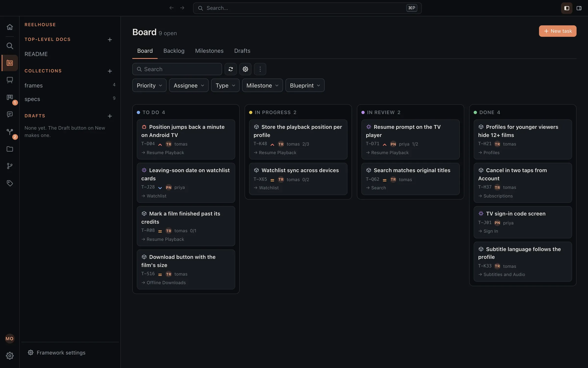Image resolution: width=588 pixels, height=368 pixels.
Task: Refresh the board with the sync icon
Action: [x=231, y=69]
